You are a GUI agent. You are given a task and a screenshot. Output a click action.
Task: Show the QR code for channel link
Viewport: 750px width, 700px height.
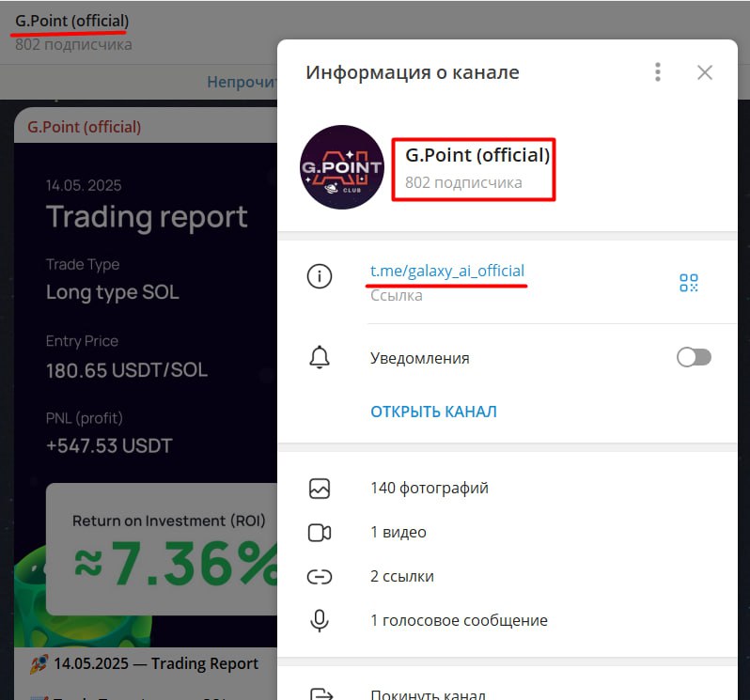point(689,283)
